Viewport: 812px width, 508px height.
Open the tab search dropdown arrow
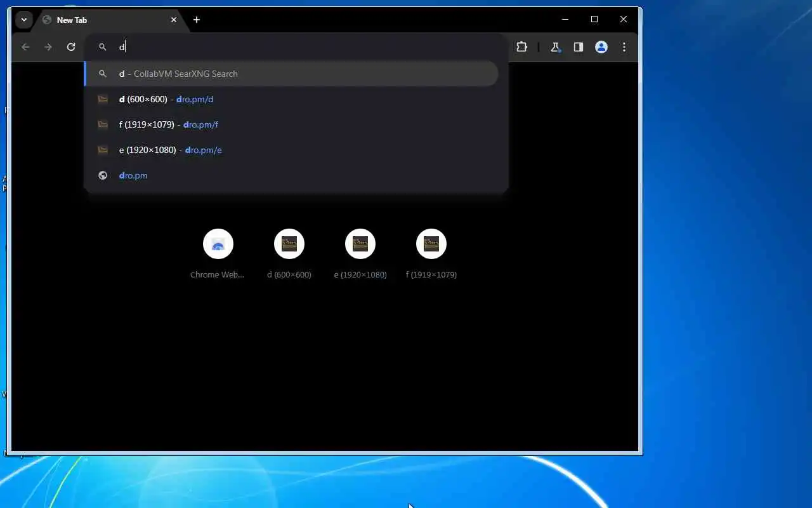24,20
